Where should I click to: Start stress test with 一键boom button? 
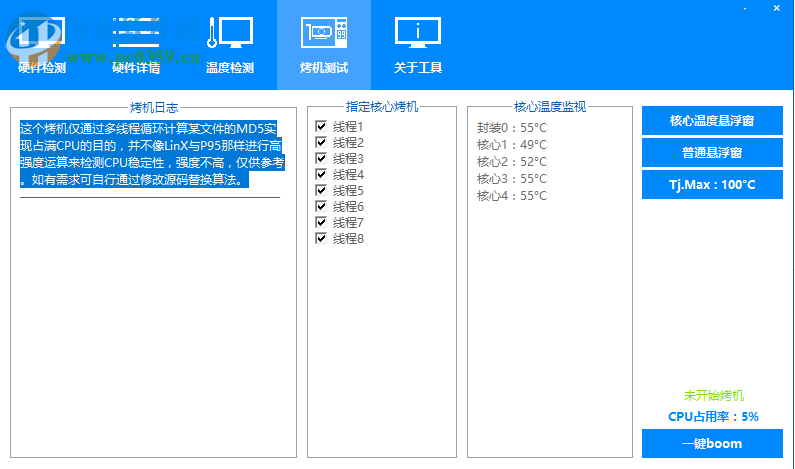712,444
